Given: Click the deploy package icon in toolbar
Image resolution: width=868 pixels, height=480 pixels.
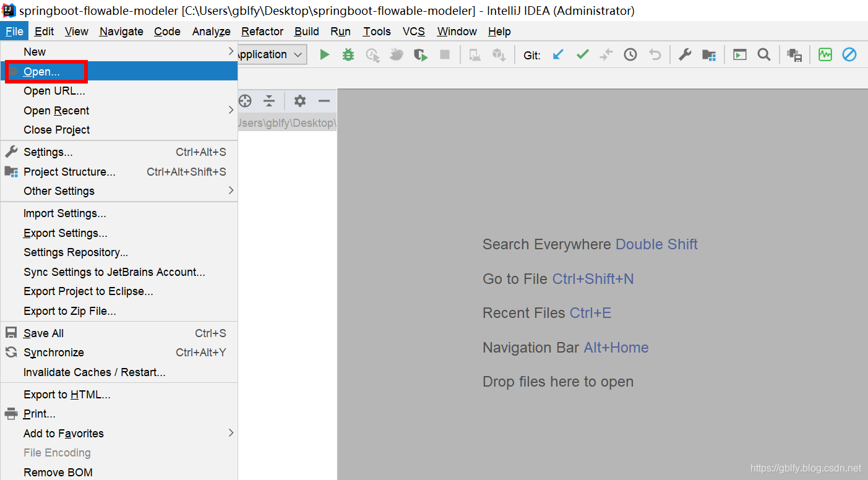Looking at the screenshot, I should [x=499, y=54].
